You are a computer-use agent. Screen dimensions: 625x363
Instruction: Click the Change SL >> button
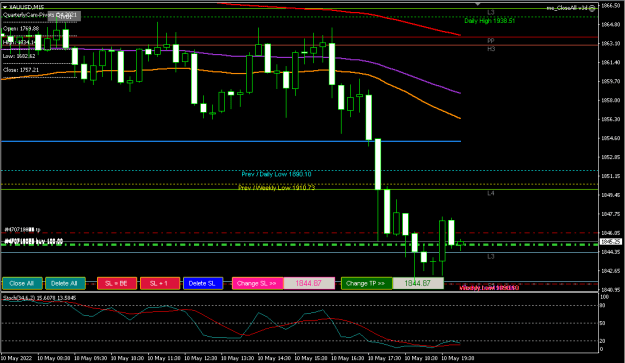pos(257,283)
